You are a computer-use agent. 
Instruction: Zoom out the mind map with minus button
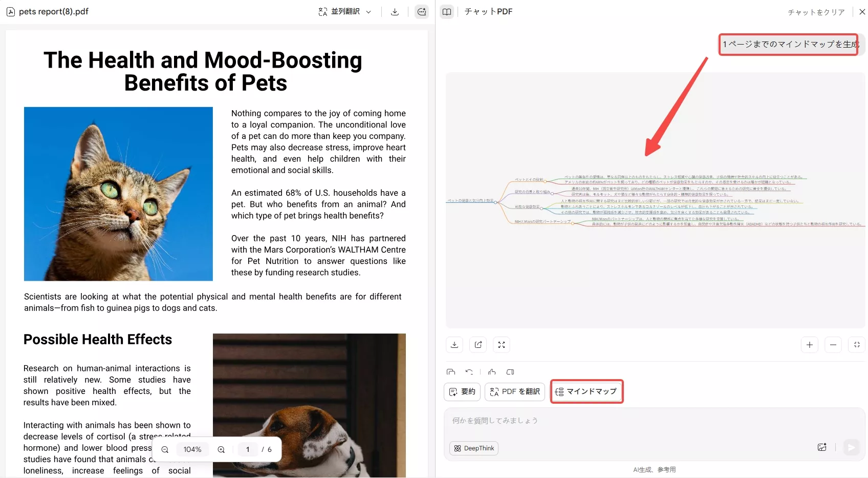click(x=833, y=345)
